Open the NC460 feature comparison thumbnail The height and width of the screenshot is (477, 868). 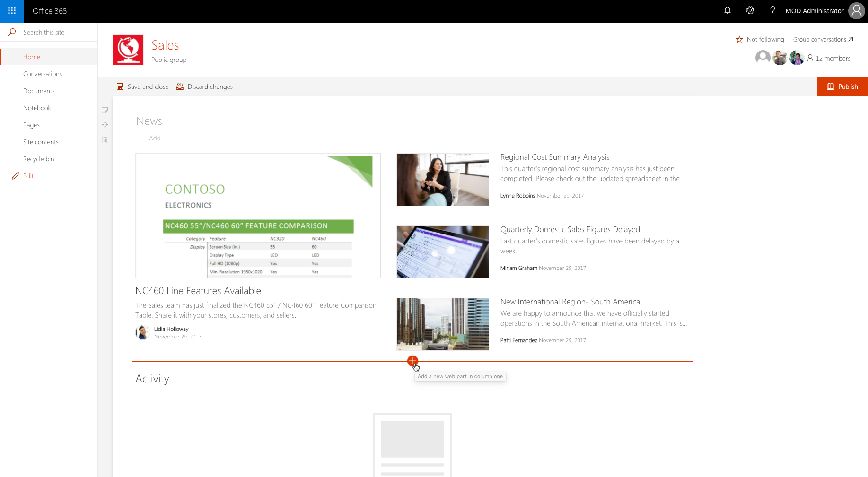[x=258, y=216]
